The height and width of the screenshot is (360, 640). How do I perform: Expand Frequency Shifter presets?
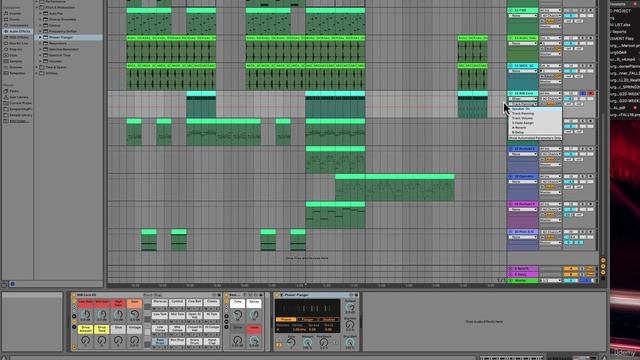(x=40, y=31)
